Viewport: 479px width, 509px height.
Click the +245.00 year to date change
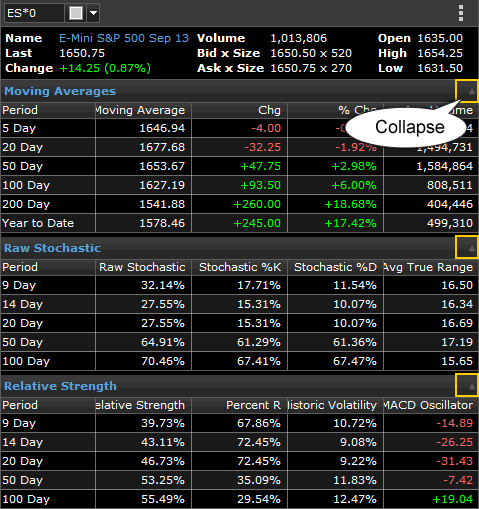tap(257, 223)
